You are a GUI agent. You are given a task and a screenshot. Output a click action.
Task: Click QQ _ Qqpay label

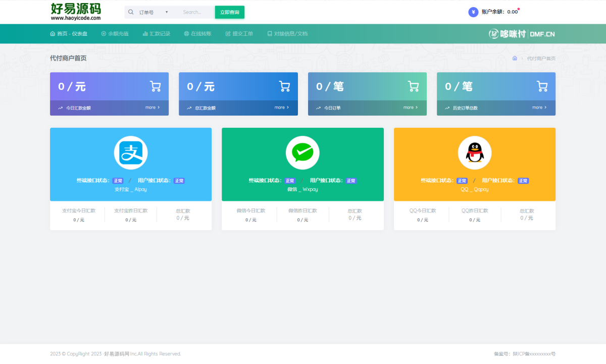pos(475,189)
